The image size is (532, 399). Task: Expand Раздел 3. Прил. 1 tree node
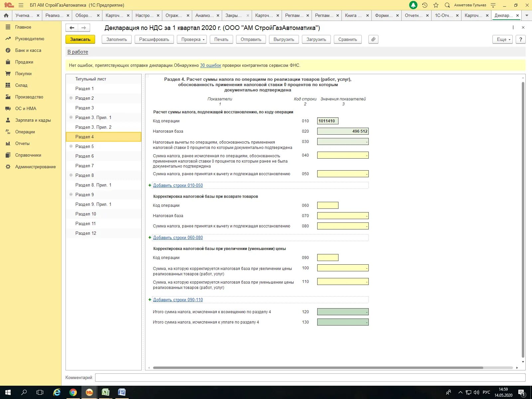(x=71, y=117)
